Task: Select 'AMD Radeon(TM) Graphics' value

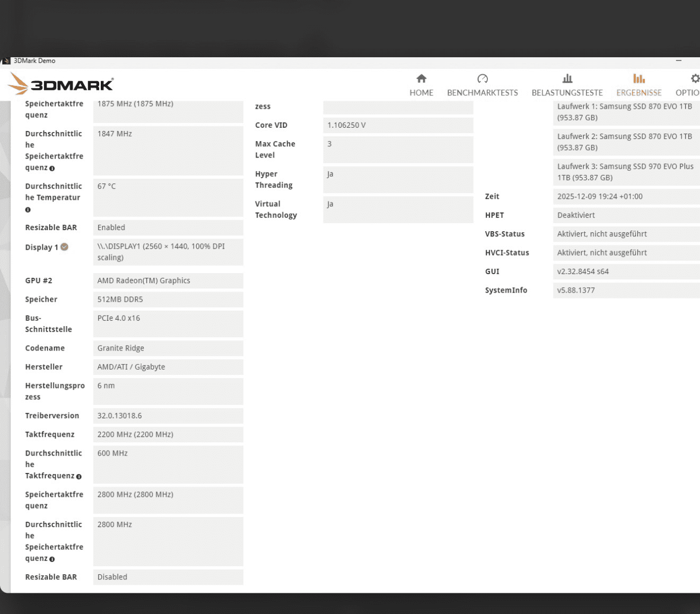Action: tap(168, 280)
